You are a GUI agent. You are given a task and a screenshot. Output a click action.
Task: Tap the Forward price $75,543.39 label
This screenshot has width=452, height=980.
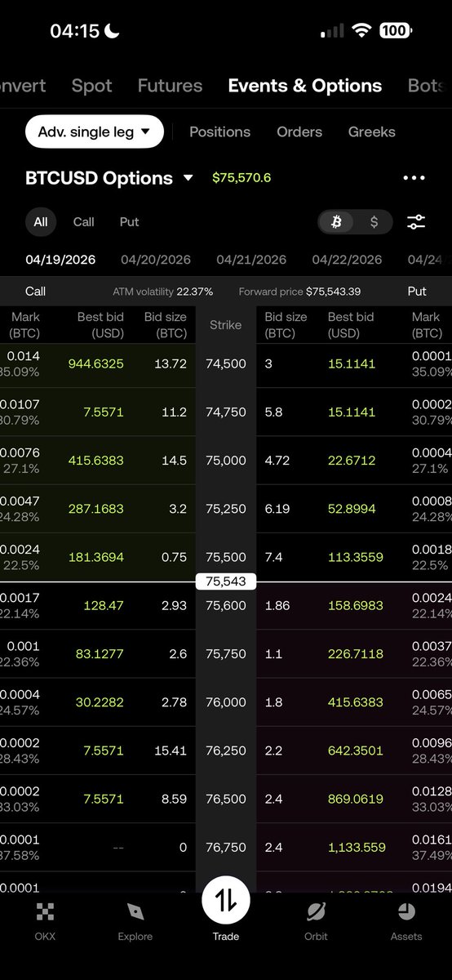point(299,292)
